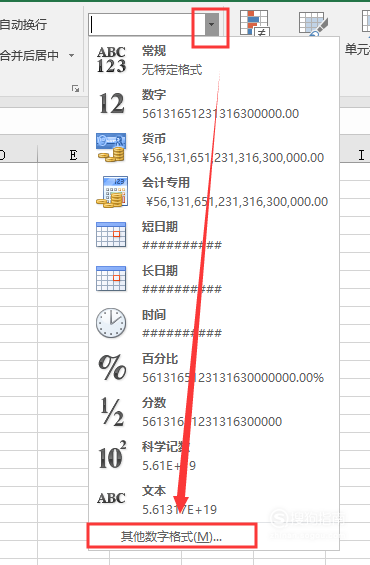370x565 pixels.
Task: Apply the 百分比 percentage format
Action: click(x=214, y=368)
